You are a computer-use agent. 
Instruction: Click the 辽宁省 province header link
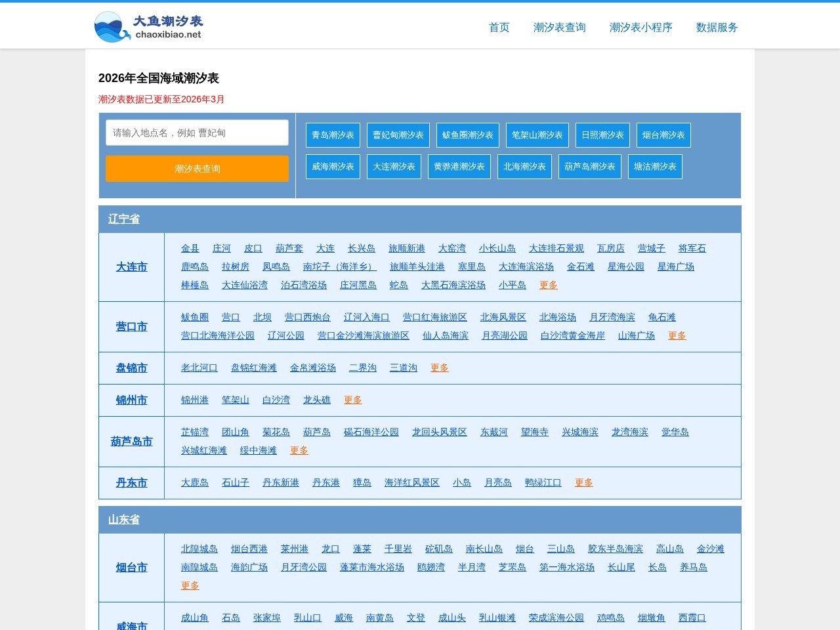(123, 219)
